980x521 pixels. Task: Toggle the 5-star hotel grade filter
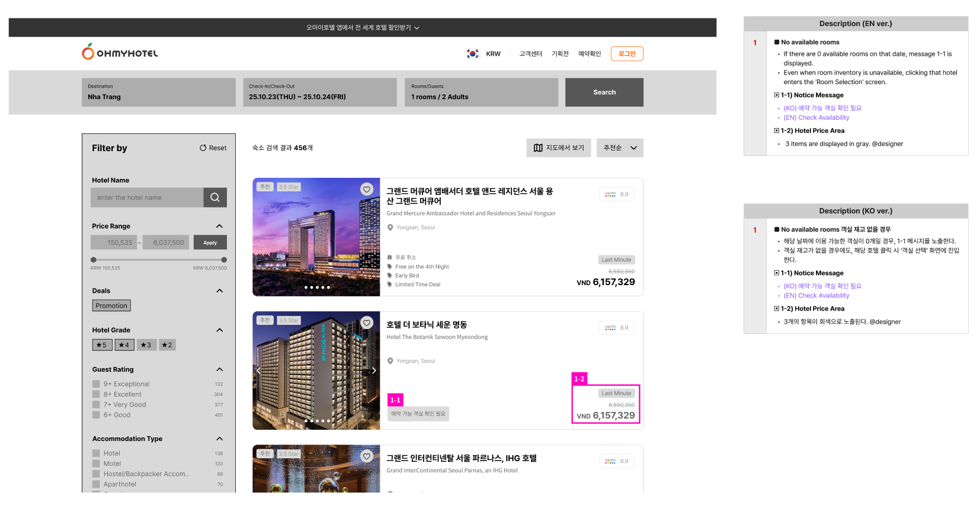(x=102, y=345)
